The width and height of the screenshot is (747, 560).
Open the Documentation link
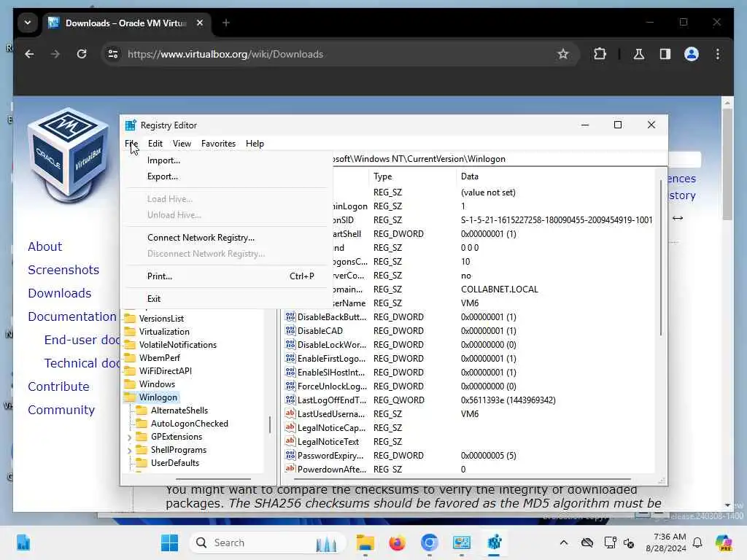pyautogui.click(x=72, y=316)
